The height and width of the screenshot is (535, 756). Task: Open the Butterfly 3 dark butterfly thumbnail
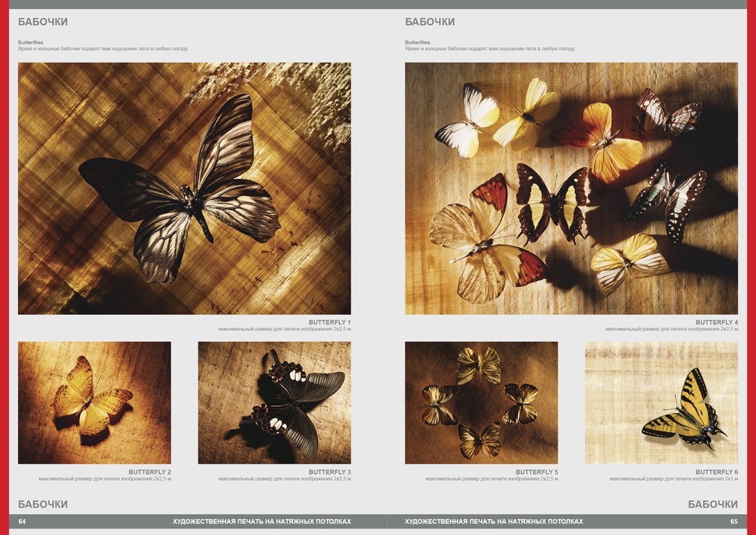pos(274,403)
